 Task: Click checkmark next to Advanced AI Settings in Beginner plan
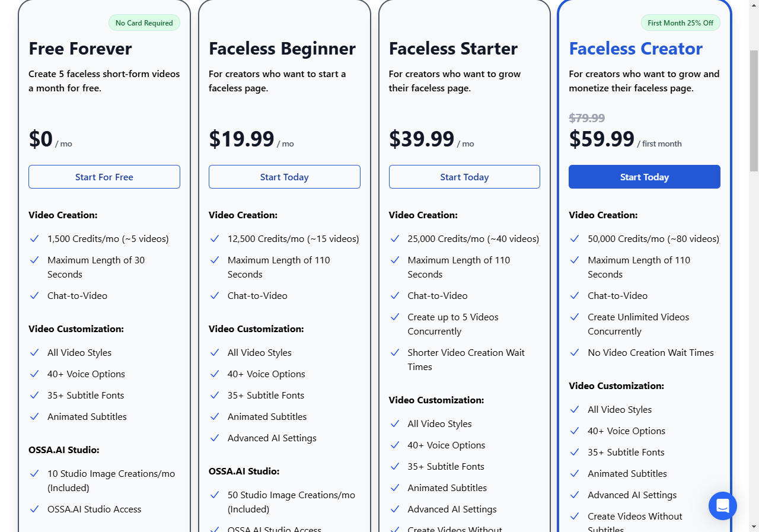pos(215,438)
